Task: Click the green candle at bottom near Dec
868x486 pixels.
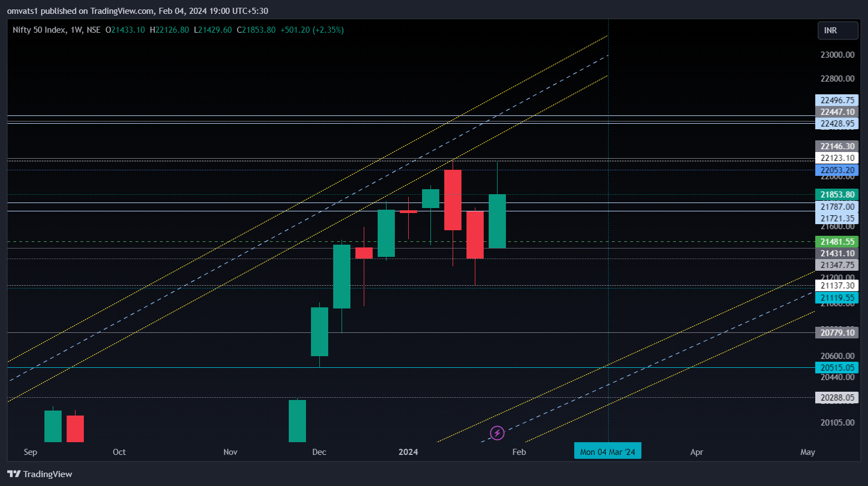Action: 297,421
